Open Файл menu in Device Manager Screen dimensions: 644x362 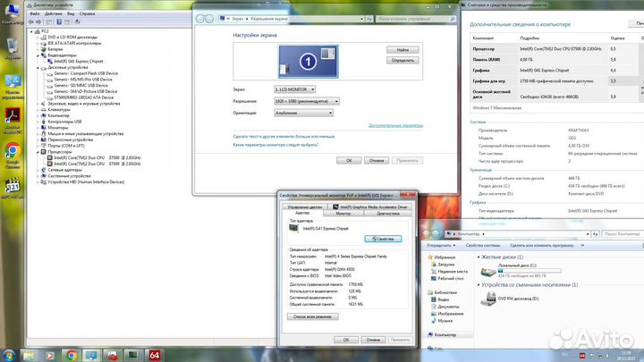pos(35,13)
